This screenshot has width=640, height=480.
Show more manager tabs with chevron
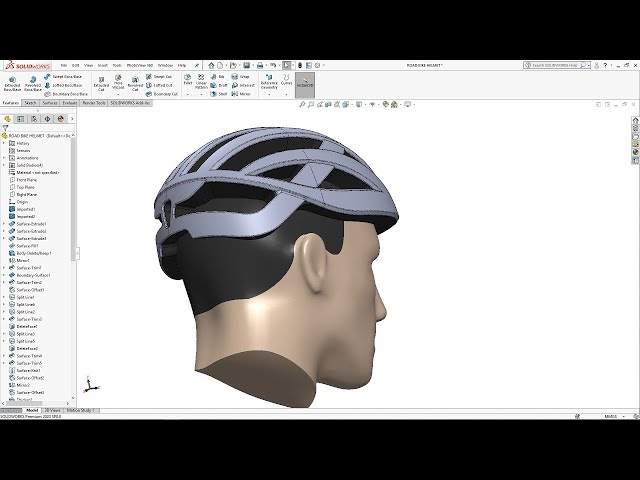coord(72,119)
